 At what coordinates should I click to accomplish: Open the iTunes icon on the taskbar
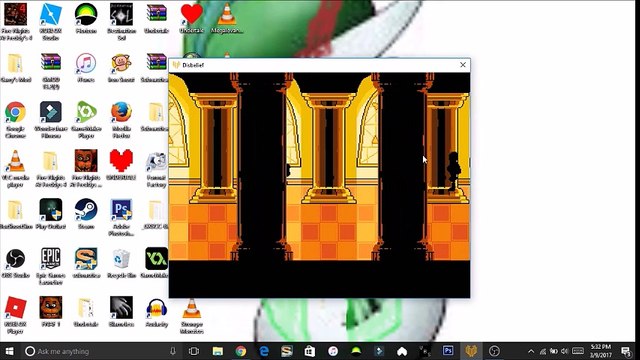(x=333, y=351)
